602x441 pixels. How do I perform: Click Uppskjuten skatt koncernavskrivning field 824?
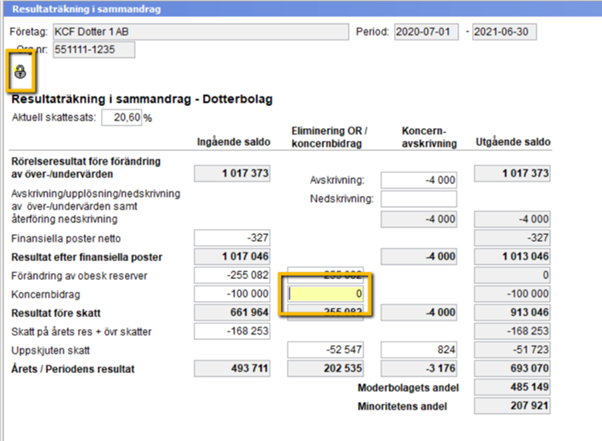tap(418, 350)
